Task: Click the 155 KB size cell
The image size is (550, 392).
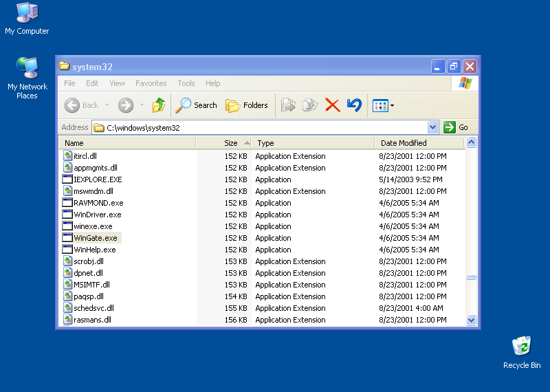Action: 236,308
